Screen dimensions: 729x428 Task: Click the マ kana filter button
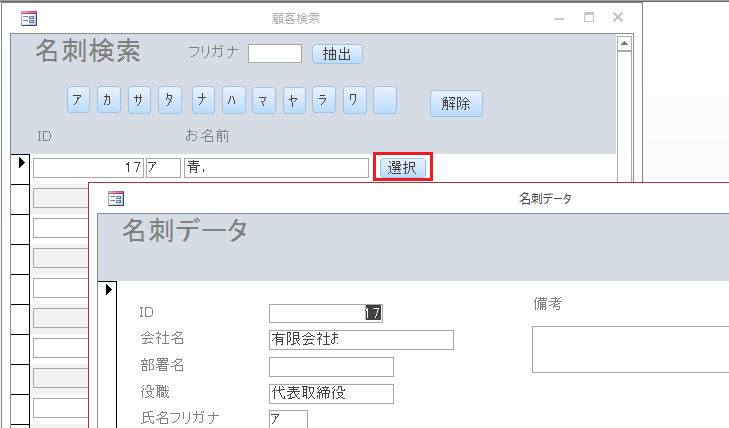[264, 100]
